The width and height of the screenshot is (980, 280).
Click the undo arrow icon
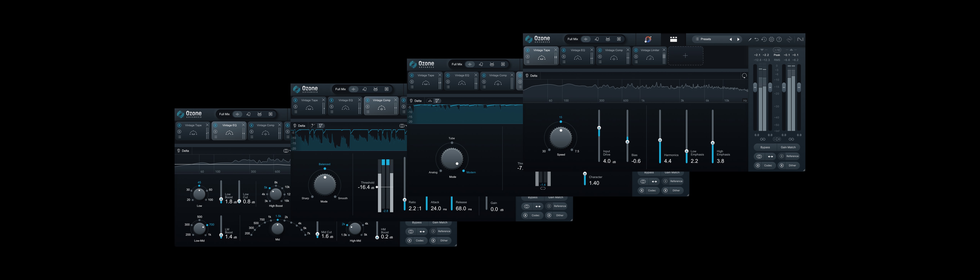(x=756, y=39)
